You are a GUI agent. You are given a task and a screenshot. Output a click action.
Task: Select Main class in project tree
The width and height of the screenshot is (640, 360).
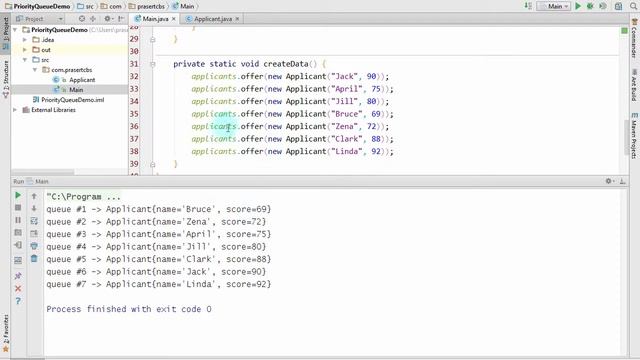tap(76, 90)
